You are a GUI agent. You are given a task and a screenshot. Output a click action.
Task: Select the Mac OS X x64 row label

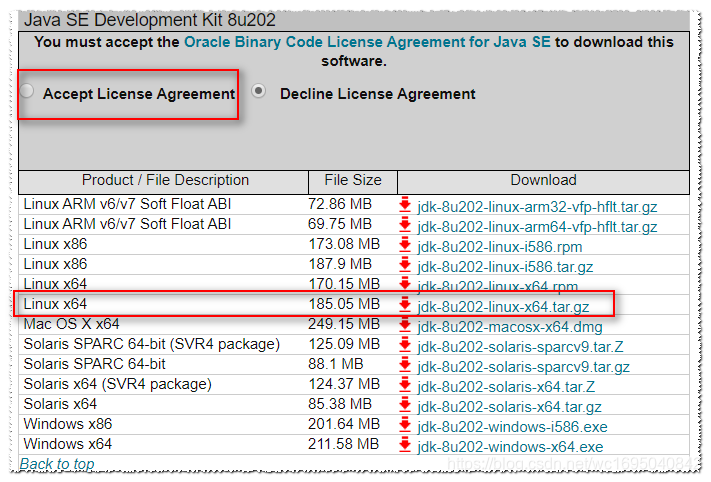71,324
